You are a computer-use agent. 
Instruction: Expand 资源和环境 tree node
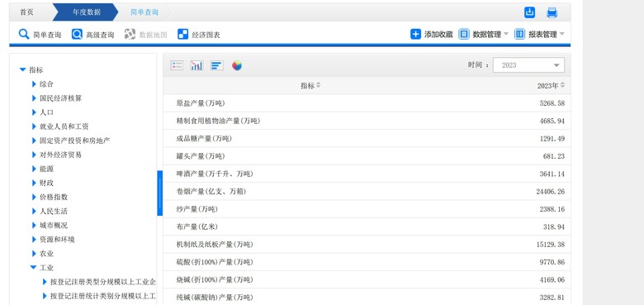click(34, 239)
